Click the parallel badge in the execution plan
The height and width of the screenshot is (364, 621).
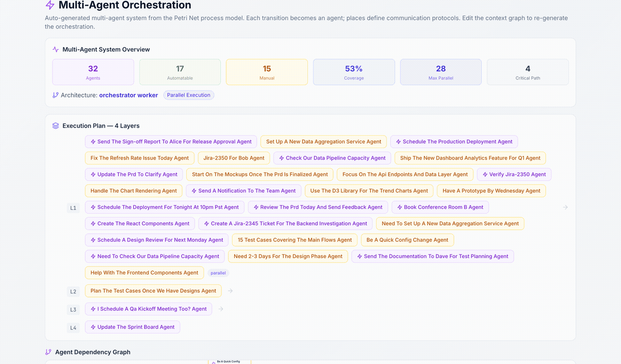tap(218, 273)
